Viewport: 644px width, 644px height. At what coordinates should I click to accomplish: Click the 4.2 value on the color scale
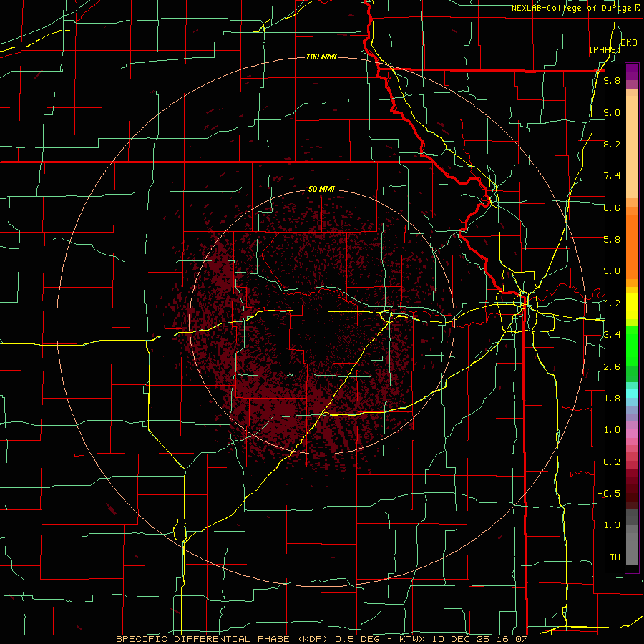612,303
